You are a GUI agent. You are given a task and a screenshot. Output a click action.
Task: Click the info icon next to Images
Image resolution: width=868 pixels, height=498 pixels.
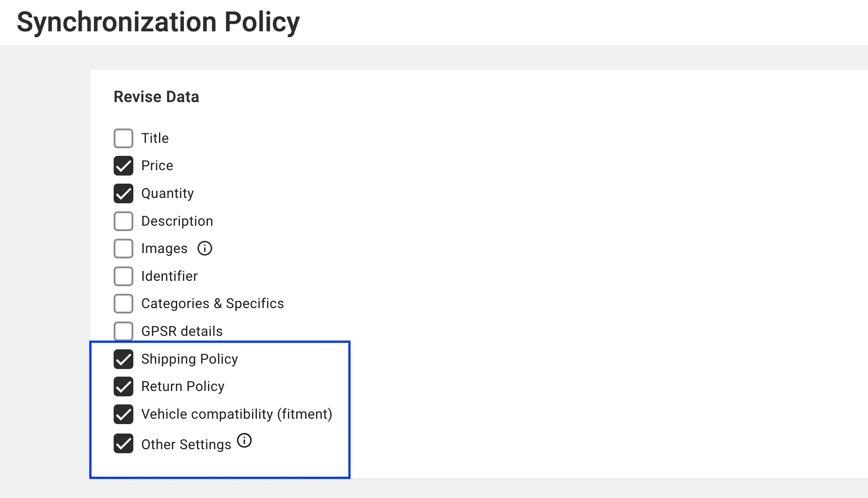pyautogui.click(x=204, y=248)
